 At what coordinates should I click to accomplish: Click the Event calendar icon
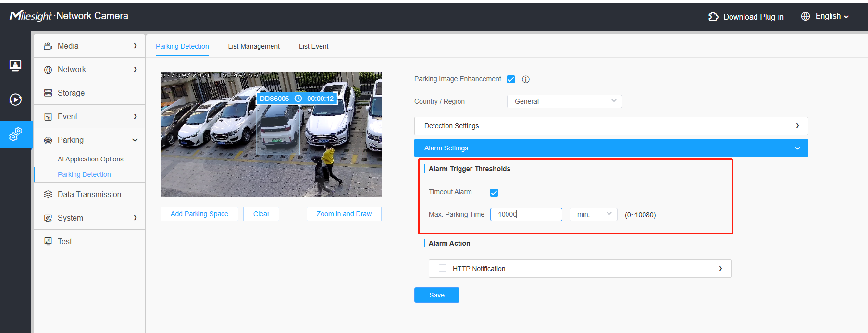[x=48, y=117]
